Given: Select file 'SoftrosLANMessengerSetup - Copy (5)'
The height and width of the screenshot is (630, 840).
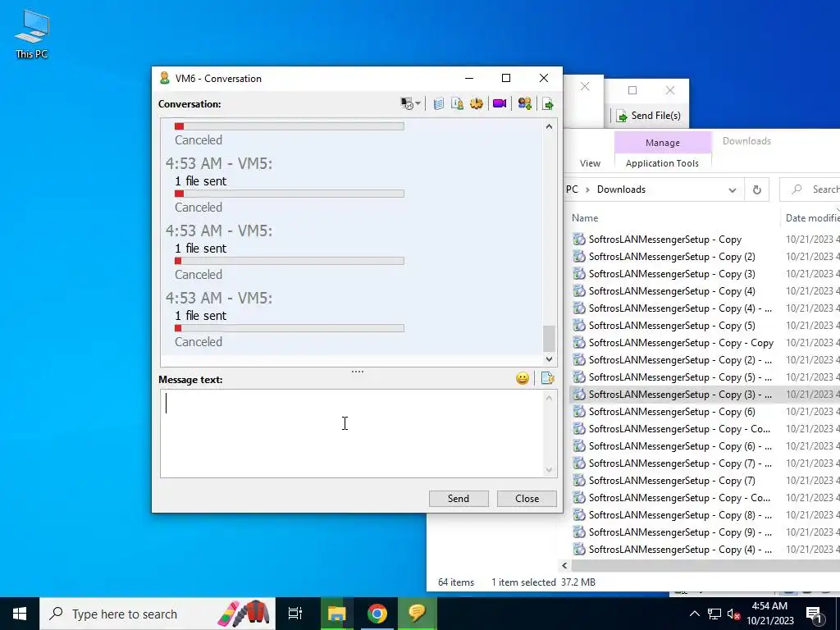Looking at the screenshot, I should (x=672, y=325).
